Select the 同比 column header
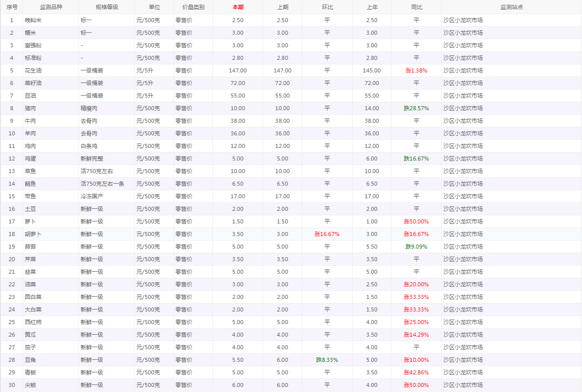 [x=416, y=7]
